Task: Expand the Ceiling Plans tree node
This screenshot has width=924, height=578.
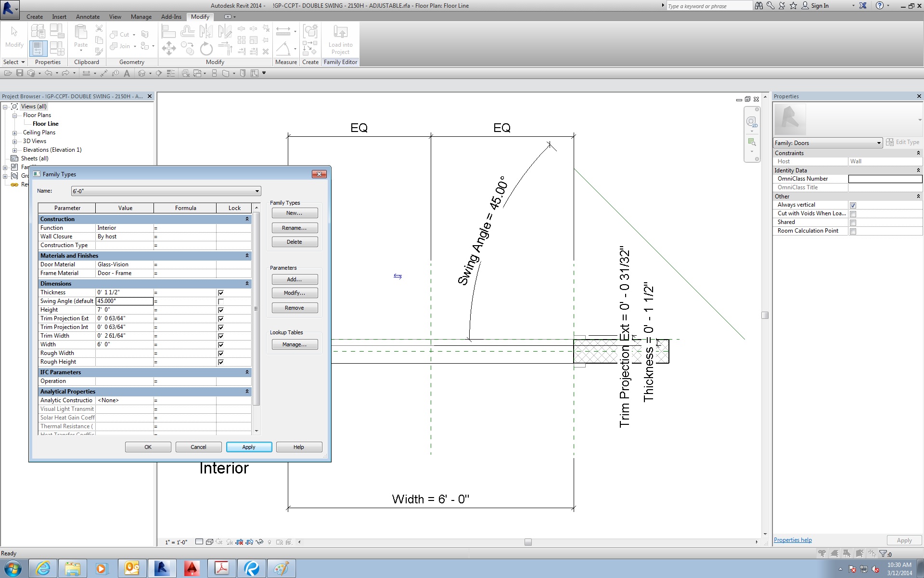Action: click(14, 133)
